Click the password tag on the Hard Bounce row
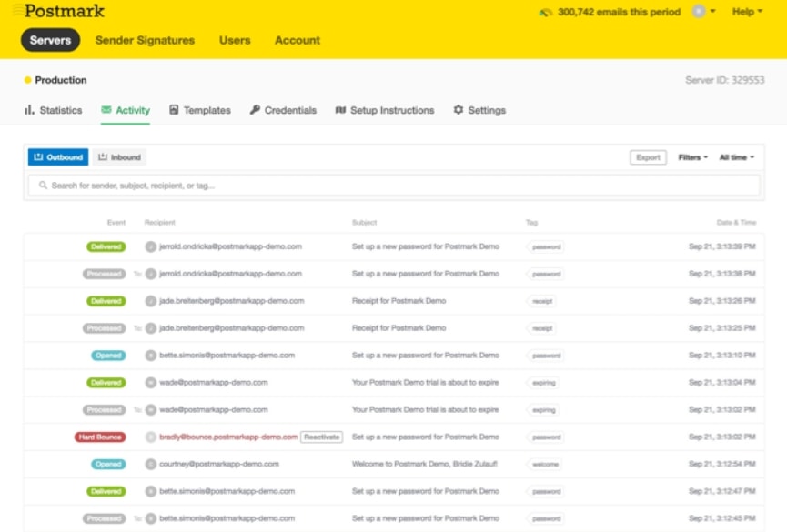Screen dimensions: 787x532 pos(546,437)
